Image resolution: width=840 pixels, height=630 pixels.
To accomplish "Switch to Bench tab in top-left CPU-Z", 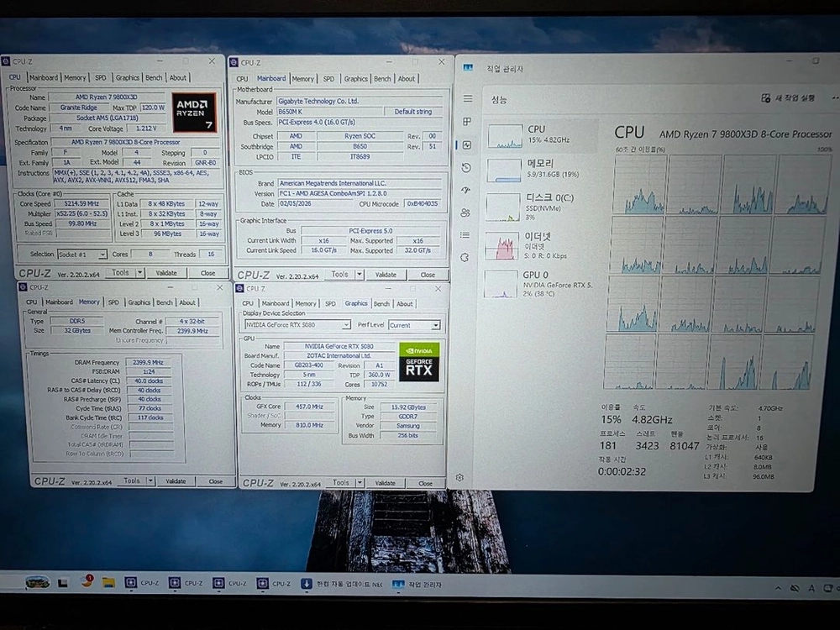I will click(154, 77).
